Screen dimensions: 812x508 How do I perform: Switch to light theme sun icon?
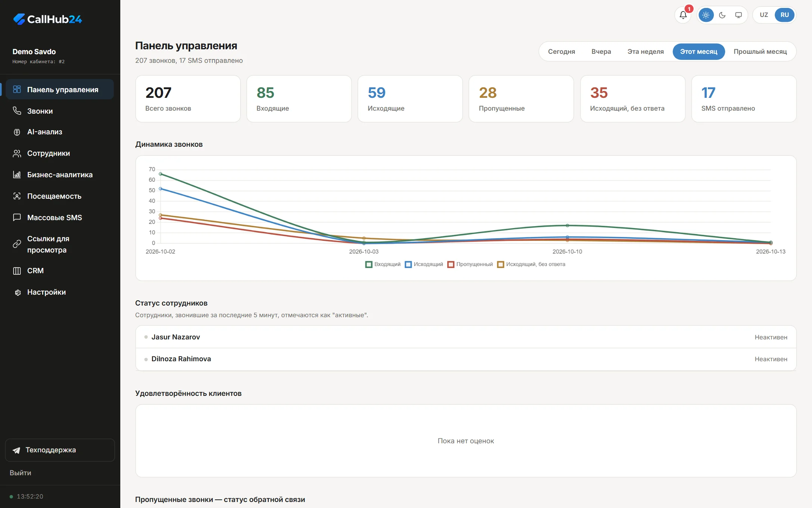click(x=706, y=15)
